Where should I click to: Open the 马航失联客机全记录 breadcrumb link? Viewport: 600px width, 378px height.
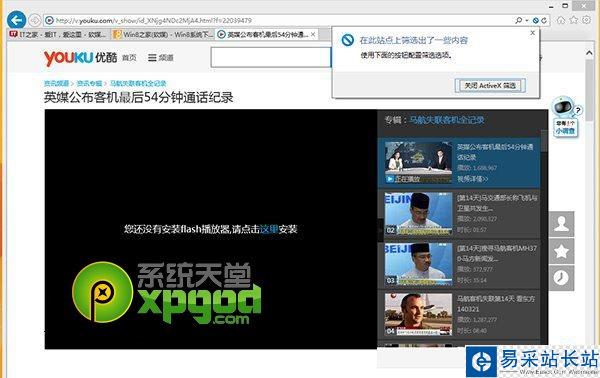click(x=138, y=83)
